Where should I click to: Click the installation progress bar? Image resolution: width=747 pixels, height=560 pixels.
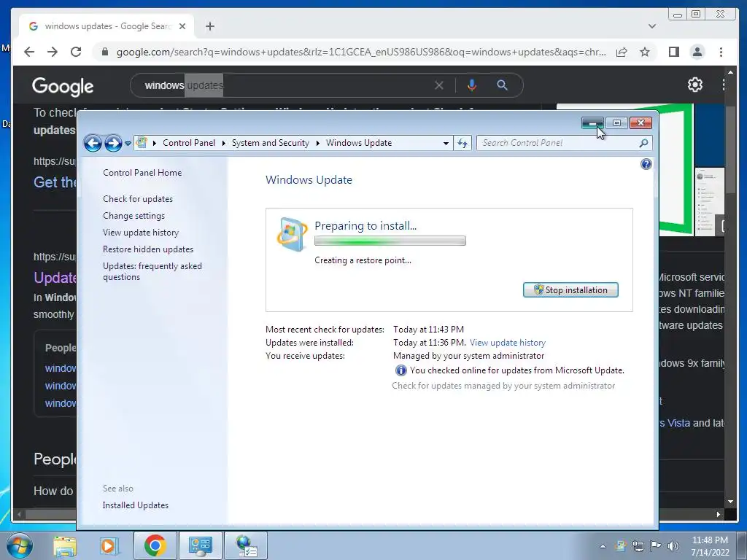[390, 241]
